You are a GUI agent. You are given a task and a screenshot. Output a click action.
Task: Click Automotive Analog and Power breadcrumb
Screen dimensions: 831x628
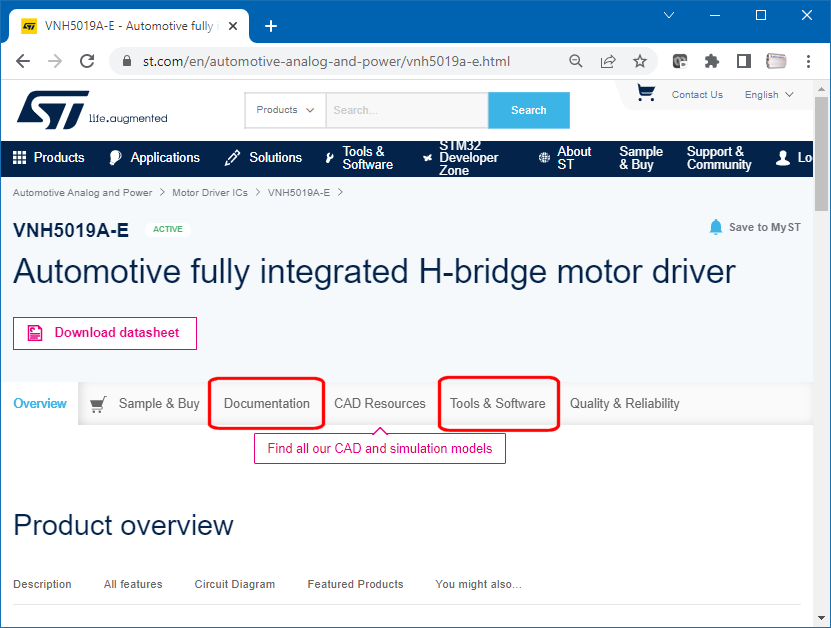click(x=82, y=192)
